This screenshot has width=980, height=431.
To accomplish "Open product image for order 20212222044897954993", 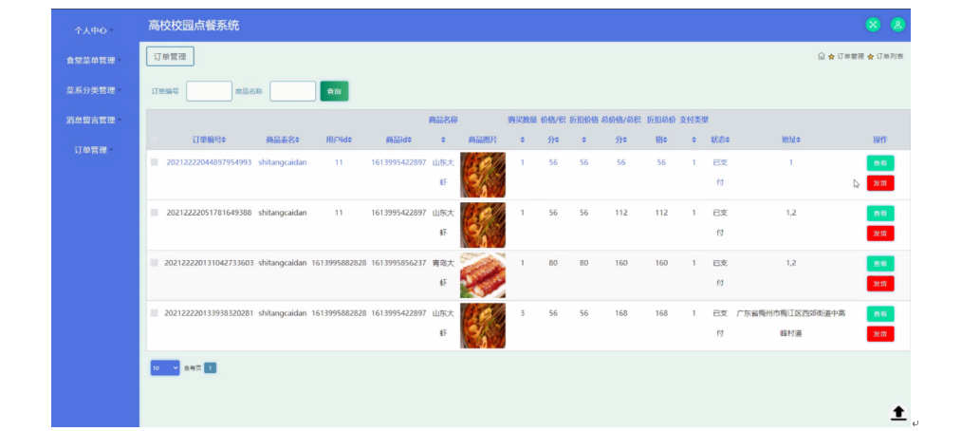I will coord(483,175).
